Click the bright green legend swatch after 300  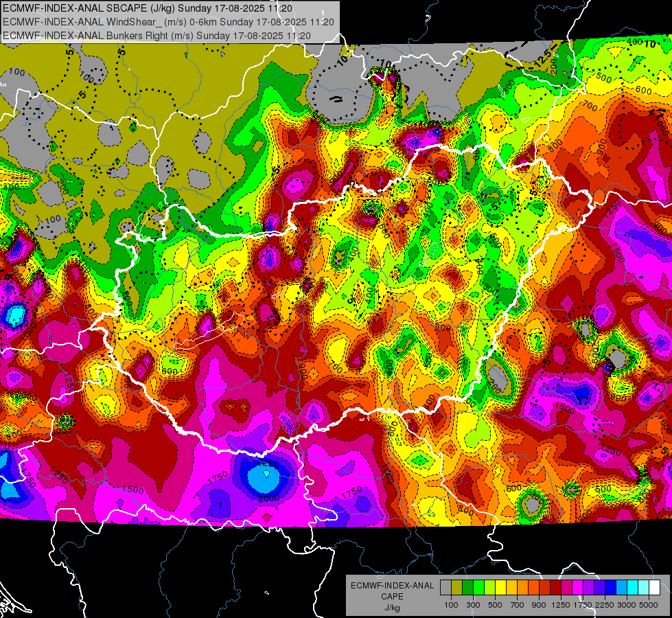(x=478, y=587)
